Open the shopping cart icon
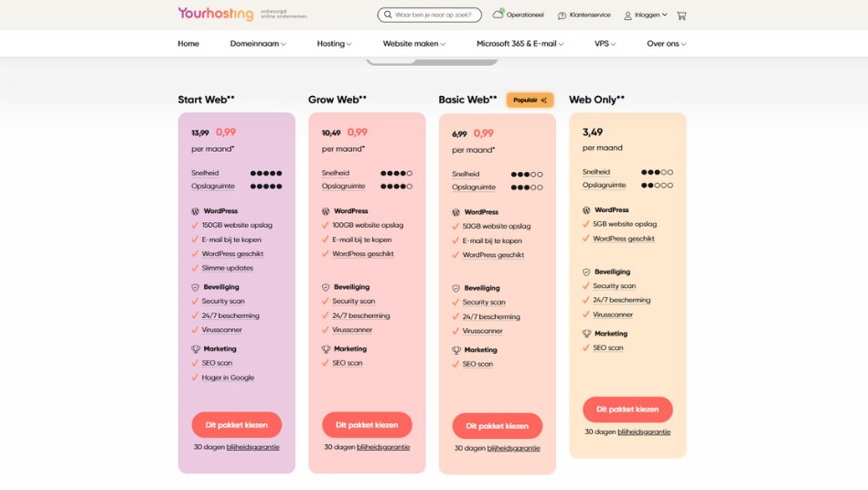 [x=681, y=16]
